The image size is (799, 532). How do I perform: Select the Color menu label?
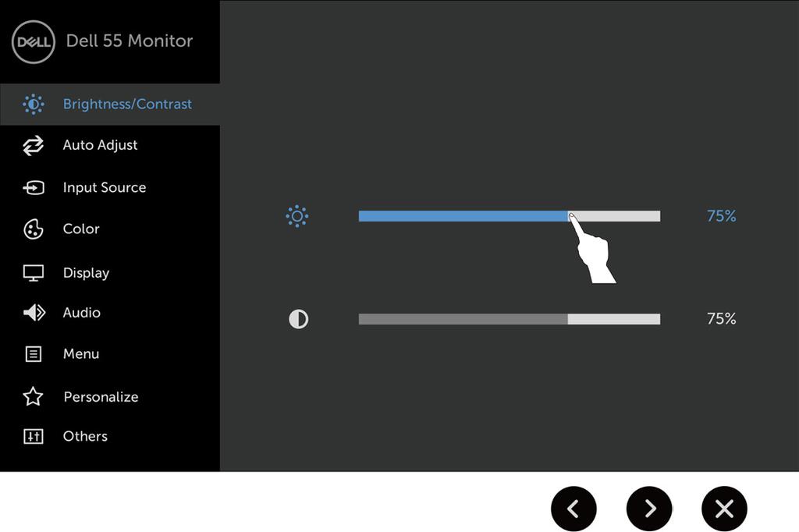[81, 229]
